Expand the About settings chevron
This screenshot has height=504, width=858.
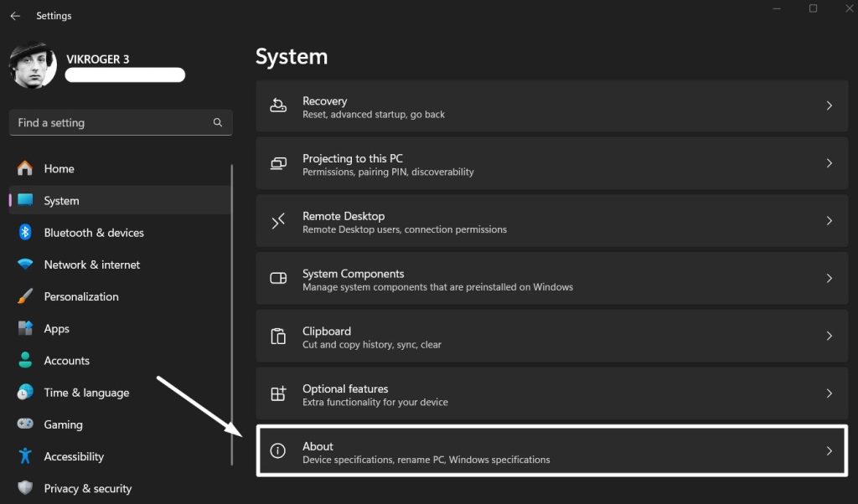point(830,451)
